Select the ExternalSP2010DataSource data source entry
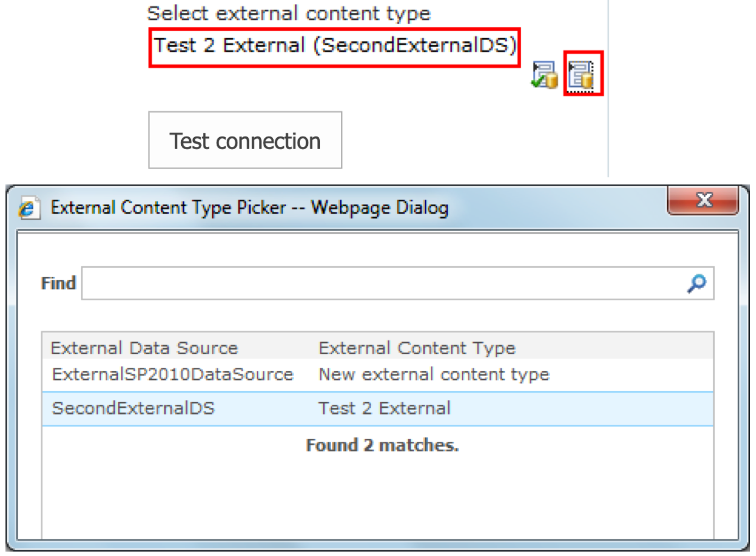756x556 pixels. click(x=172, y=374)
